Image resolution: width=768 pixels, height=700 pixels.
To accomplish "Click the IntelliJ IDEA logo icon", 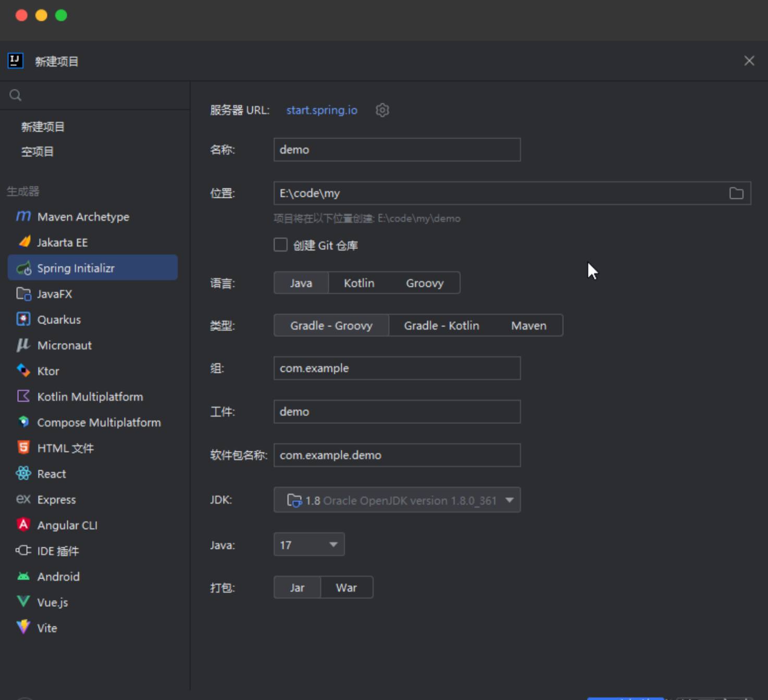I will point(16,61).
